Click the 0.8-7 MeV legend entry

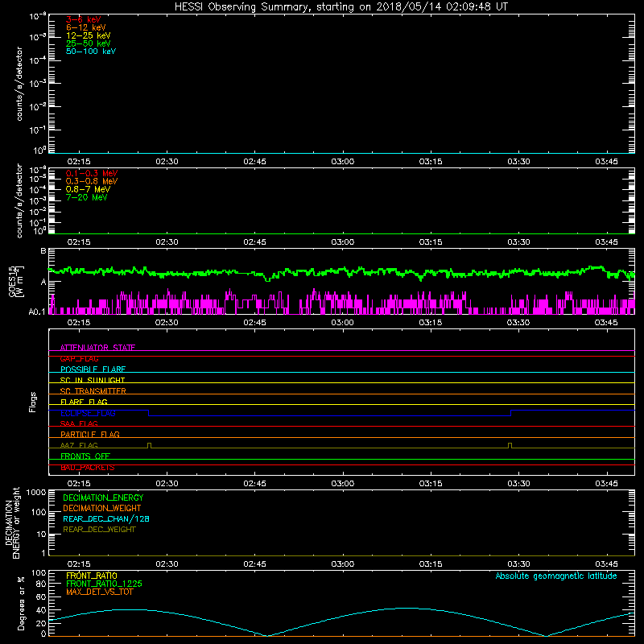[x=88, y=189]
